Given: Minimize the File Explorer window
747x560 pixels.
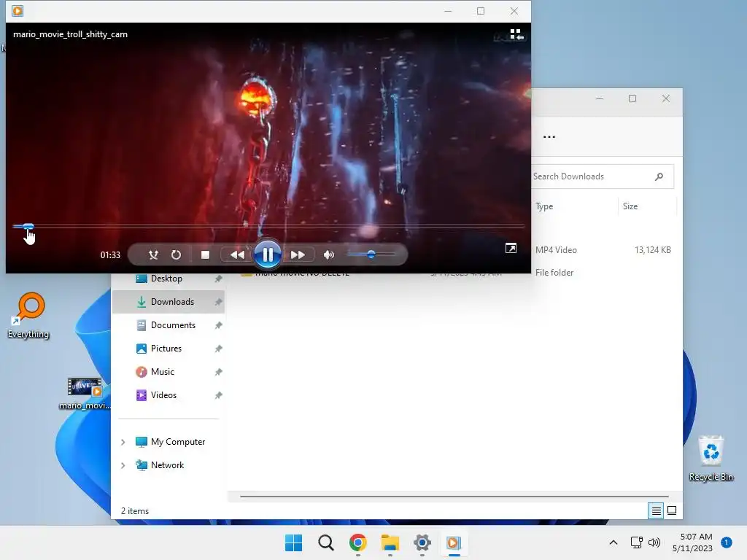Looking at the screenshot, I should (x=600, y=98).
